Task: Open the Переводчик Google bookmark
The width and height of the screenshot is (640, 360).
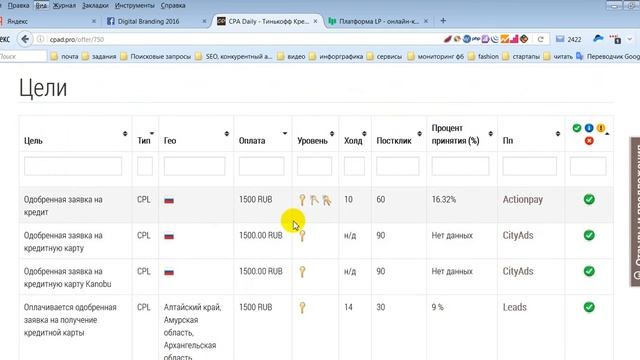Action: coord(608,56)
